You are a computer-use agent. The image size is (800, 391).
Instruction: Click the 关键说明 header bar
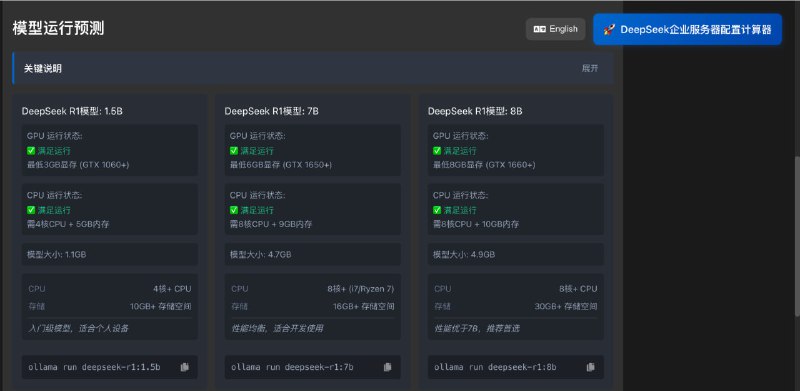tap(313, 68)
